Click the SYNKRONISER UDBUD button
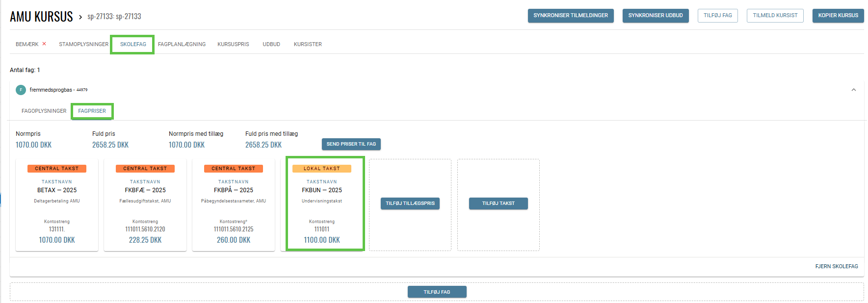The width and height of the screenshot is (868, 303). tap(655, 15)
